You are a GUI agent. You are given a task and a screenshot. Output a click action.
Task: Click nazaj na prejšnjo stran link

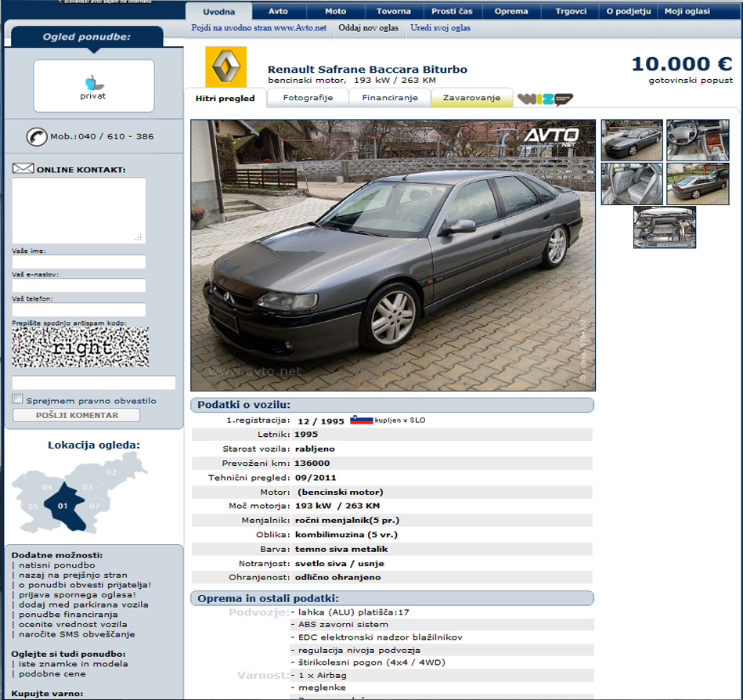pos(73,575)
